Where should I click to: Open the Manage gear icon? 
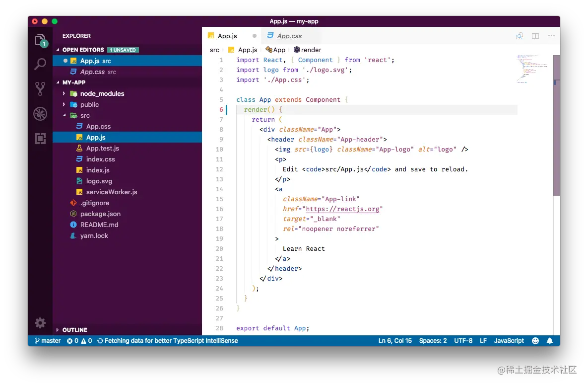click(x=40, y=322)
